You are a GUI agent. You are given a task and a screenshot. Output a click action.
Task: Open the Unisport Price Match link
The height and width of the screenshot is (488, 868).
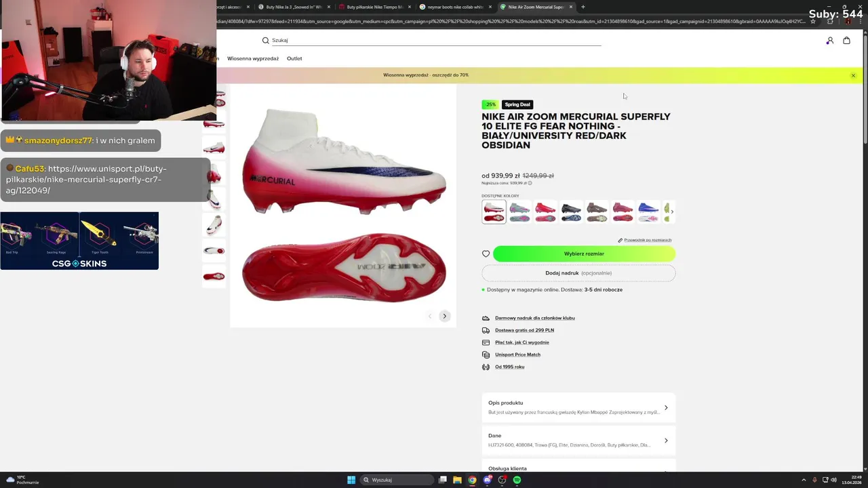[x=517, y=354]
